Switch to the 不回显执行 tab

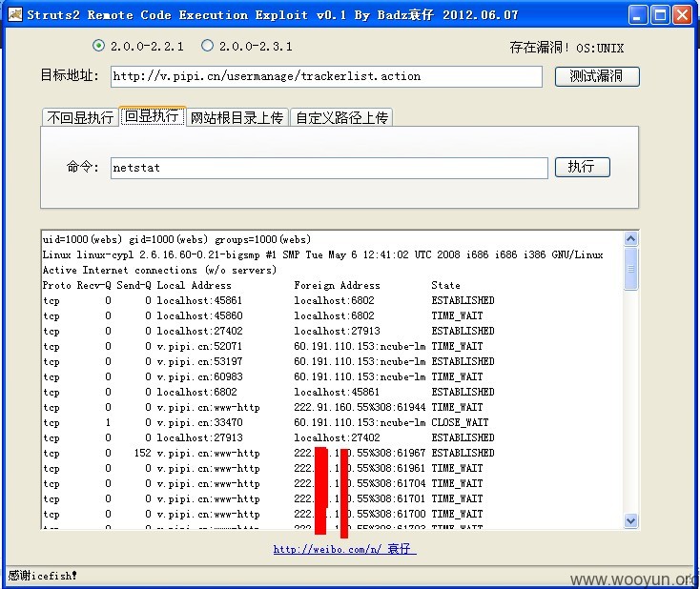coord(80,117)
